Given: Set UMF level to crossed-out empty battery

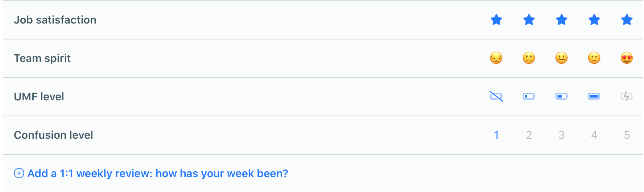Looking at the screenshot, I should point(496,96).
